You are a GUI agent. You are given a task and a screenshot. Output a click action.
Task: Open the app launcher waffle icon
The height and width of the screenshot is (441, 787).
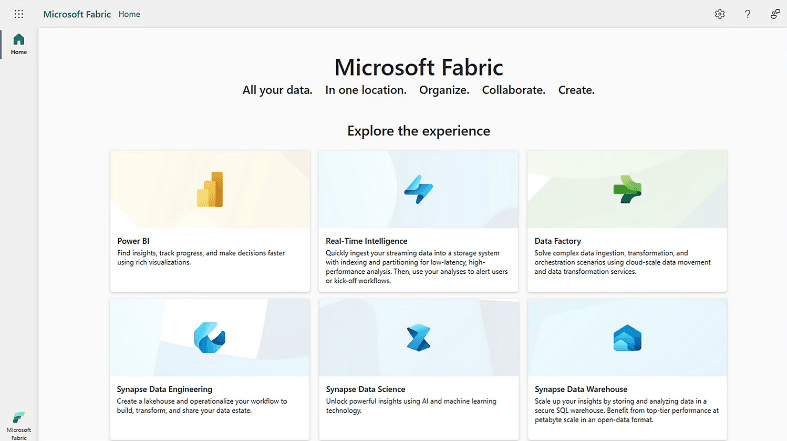pos(19,14)
